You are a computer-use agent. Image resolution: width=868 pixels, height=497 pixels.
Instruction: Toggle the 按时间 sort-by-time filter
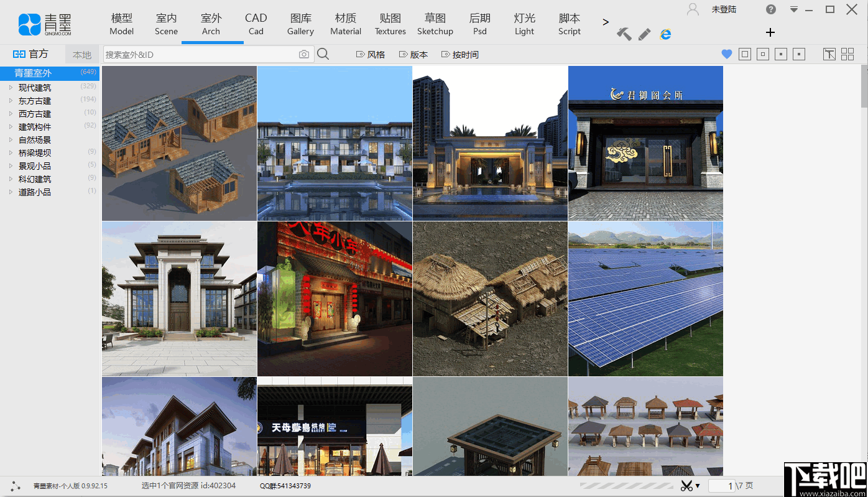click(x=460, y=55)
